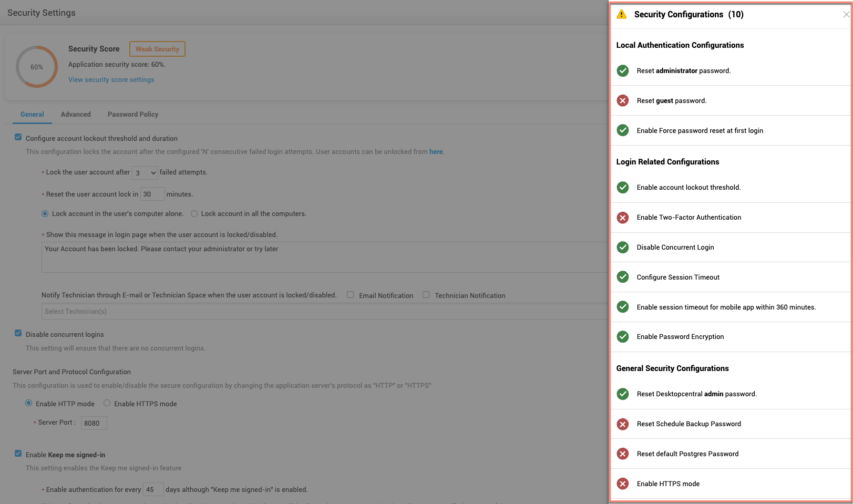853x504 pixels.
Task: Click the green check icon for Disable Concurrent Login
Action: [x=623, y=247]
